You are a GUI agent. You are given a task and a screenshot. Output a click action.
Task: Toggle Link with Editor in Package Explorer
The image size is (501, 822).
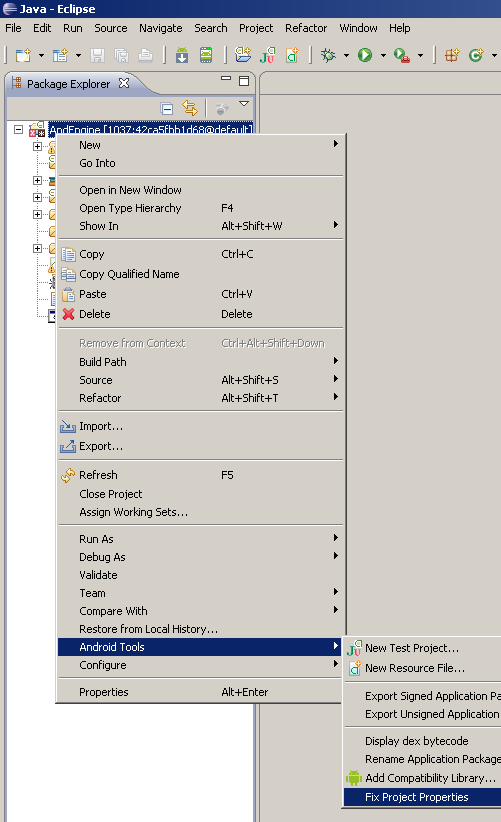pos(190,109)
